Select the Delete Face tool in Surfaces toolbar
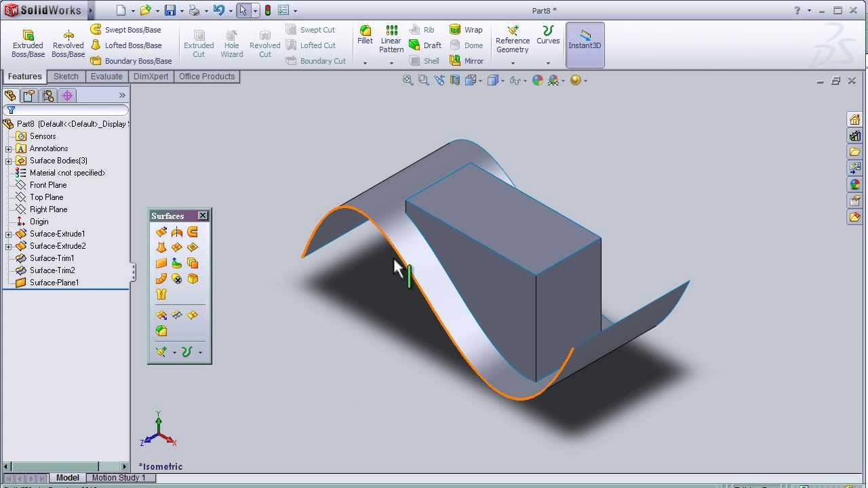The image size is (868, 488). click(177, 279)
